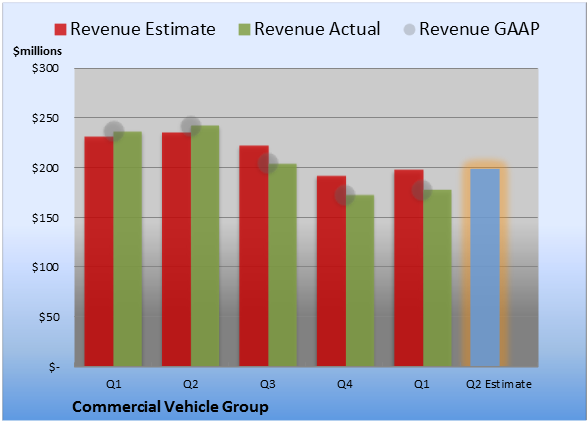Click the '$100' axis value

(x=45, y=267)
